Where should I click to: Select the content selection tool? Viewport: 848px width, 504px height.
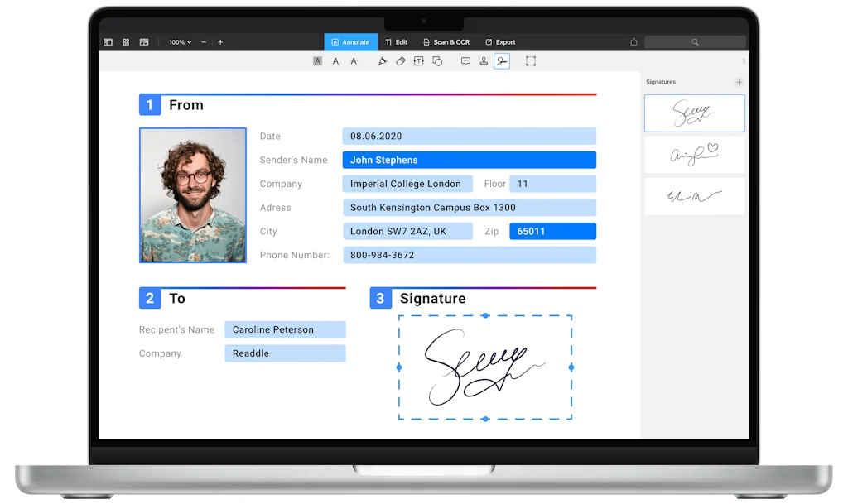click(532, 60)
